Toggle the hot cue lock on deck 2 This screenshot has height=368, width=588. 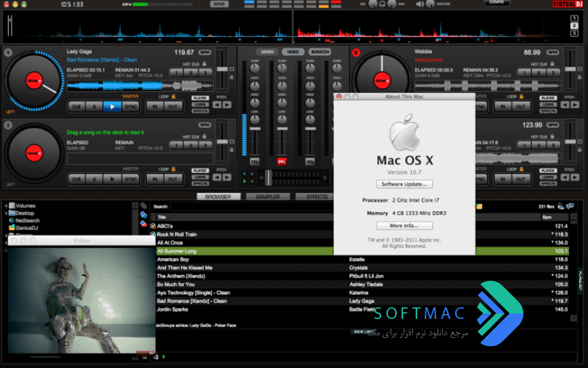click(552, 64)
